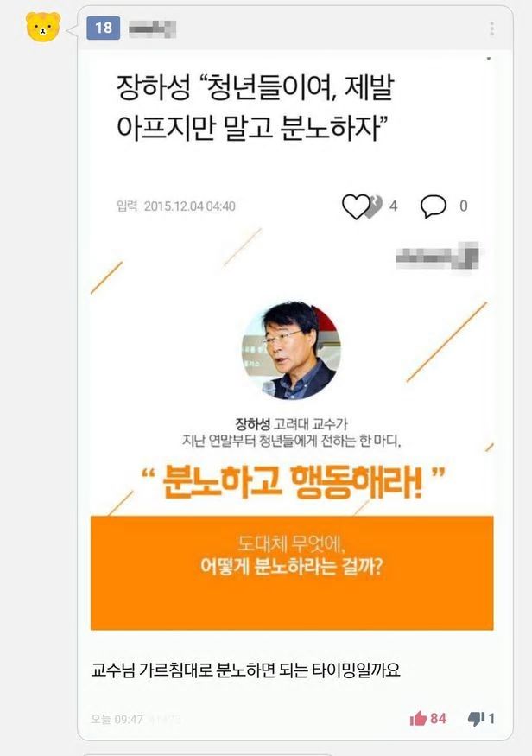The height and width of the screenshot is (756, 532).
Task: Click the 오늘 09:47 comment timestamp
Action: click(x=117, y=719)
